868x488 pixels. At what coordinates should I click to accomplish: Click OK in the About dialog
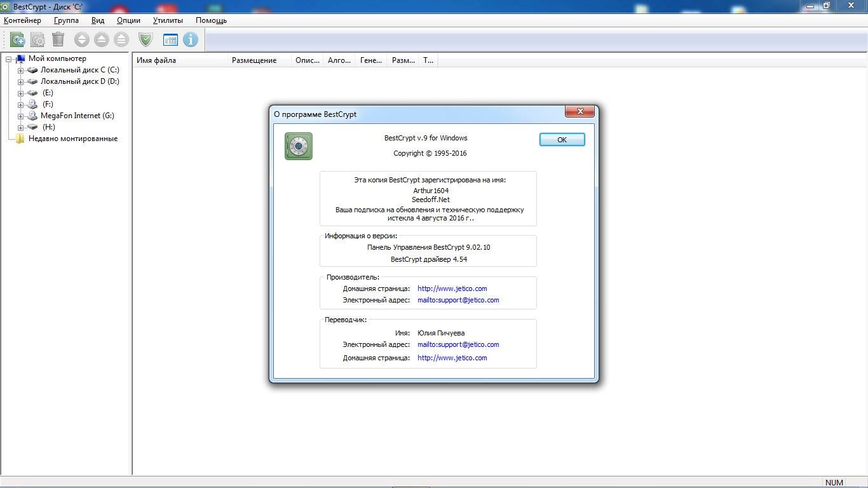562,140
